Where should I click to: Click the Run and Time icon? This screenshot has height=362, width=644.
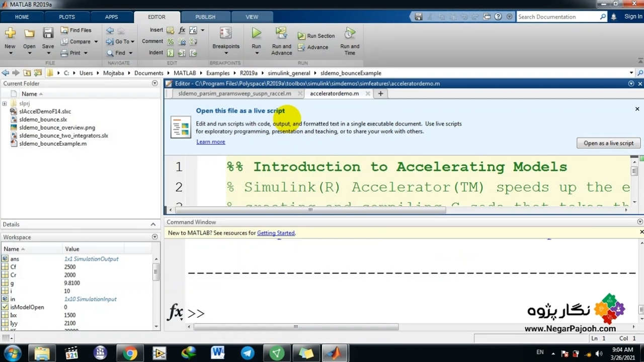350,34
